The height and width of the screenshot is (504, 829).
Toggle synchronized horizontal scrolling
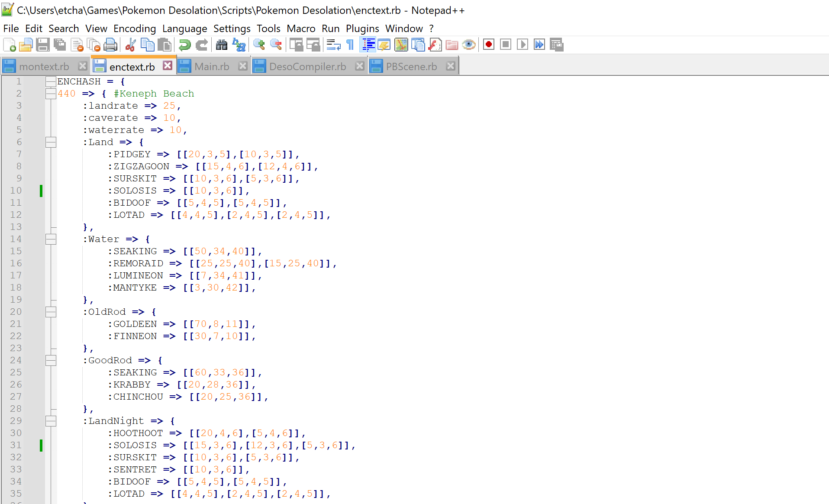tap(313, 45)
